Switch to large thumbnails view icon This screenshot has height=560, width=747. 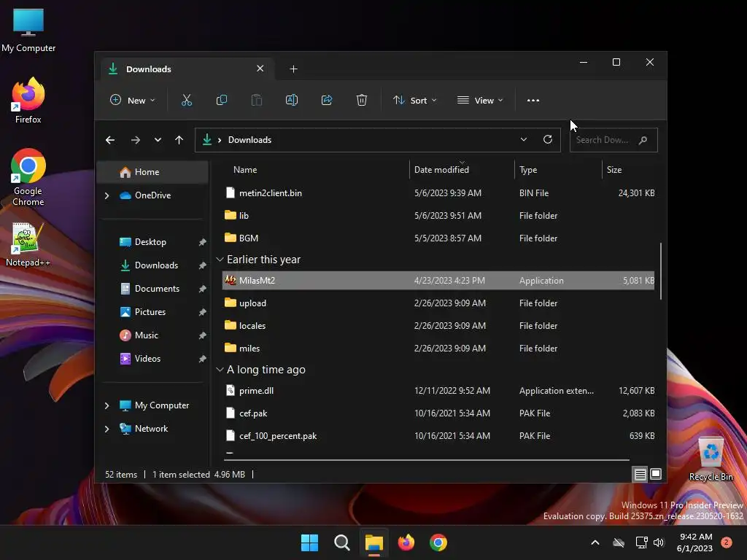coord(656,474)
